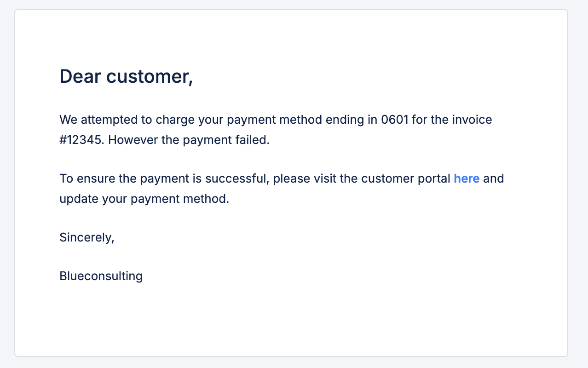Image resolution: width=588 pixels, height=368 pixels.
Task: Click the word "and" after the here link
Action: 493,178
